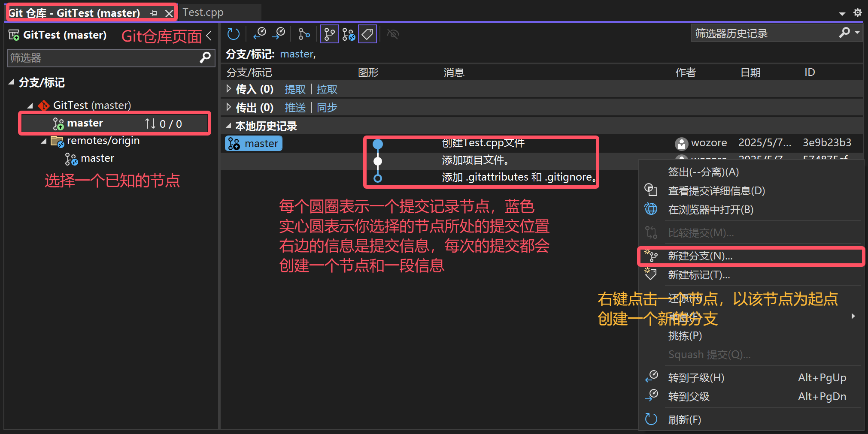Collapse the remotes/origin tree node
Image resolution: width=868 pixels, height=434 pixels.
[x=44, y=141]
